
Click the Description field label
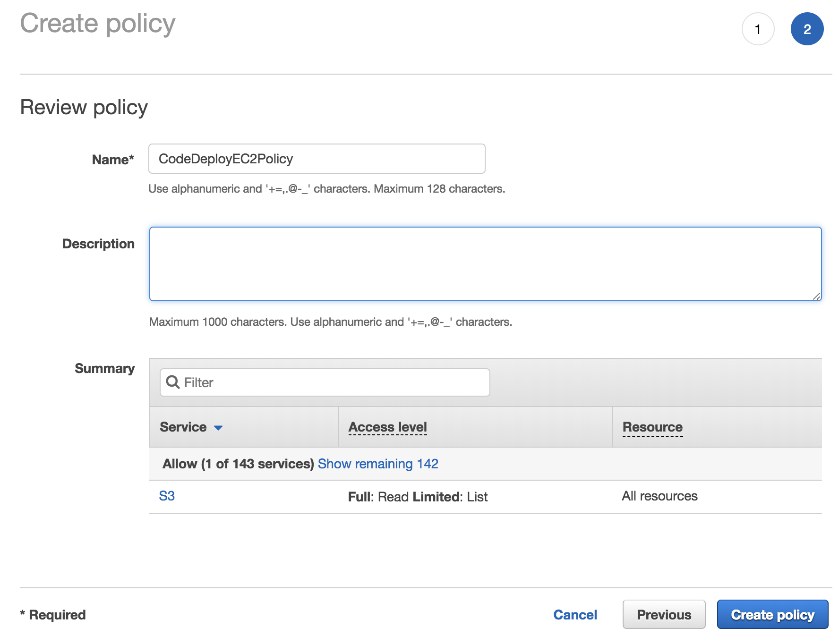point(98,244)
